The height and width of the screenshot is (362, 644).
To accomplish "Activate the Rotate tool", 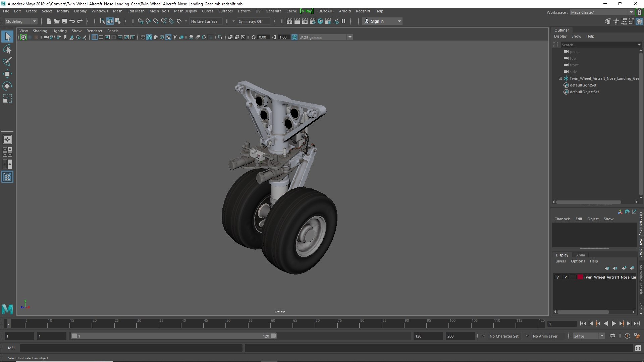I will [7, 86].
